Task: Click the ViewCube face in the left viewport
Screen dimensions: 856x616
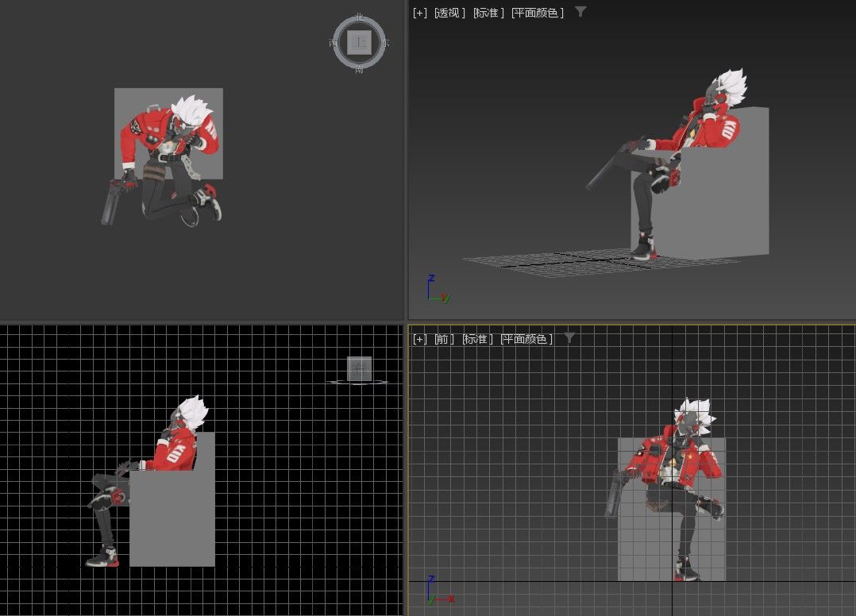Action: point(359,369)
